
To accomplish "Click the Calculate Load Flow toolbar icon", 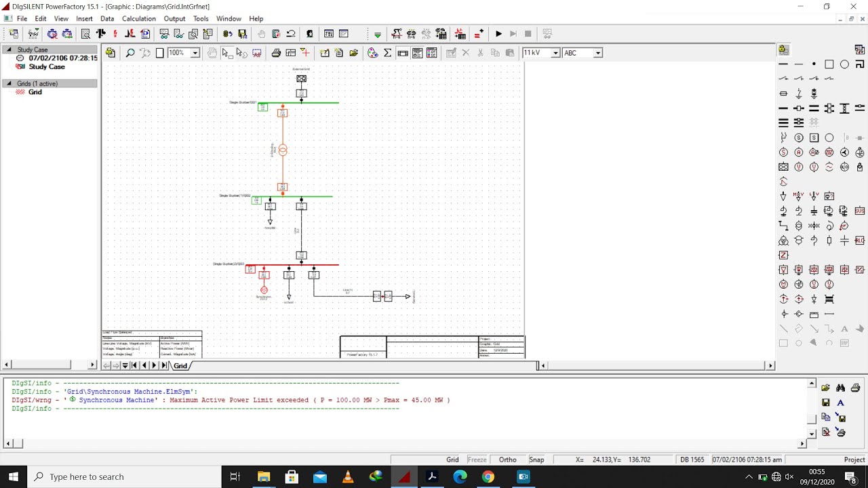I will (100, 33).
